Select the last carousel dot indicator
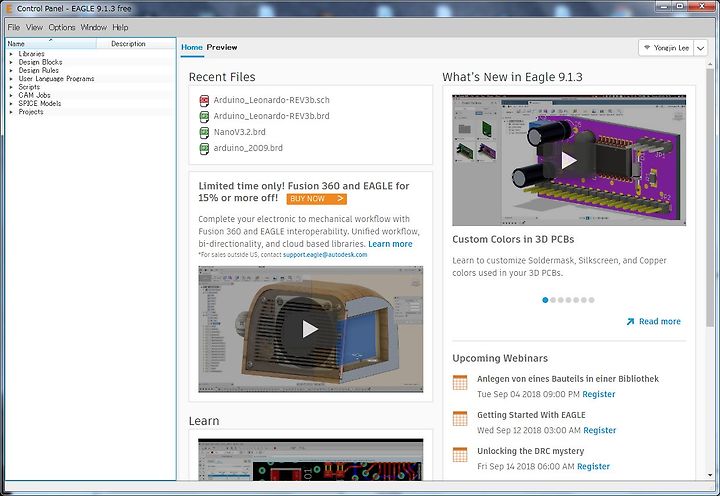Image resolution: width=720 pixels, height=496 pixels. click(591, 300)
